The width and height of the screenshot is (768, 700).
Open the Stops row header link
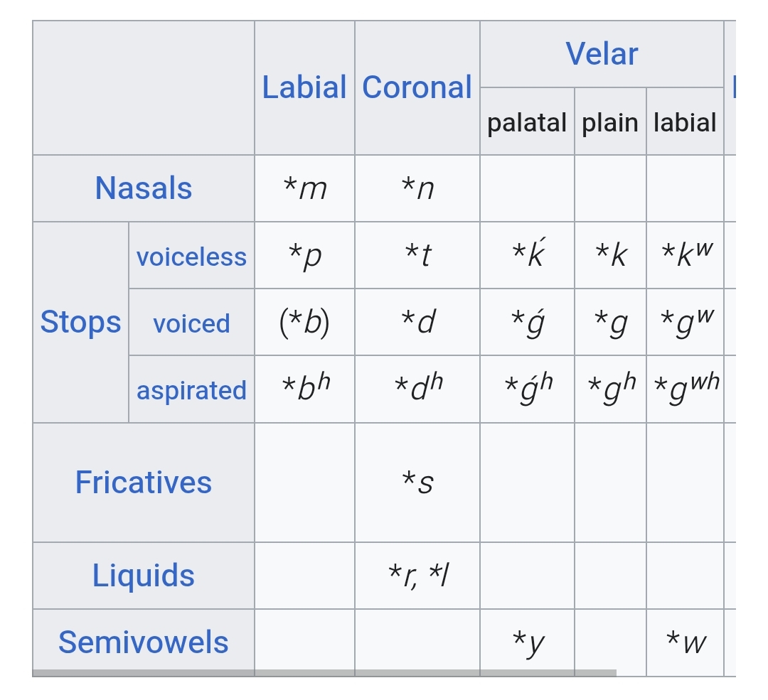pos(80,322)
